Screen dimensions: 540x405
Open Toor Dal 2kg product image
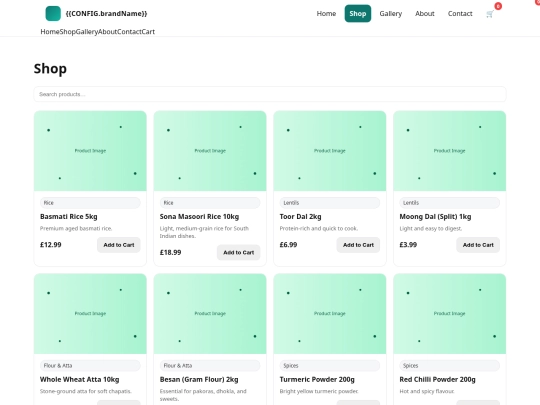point(330,151)
